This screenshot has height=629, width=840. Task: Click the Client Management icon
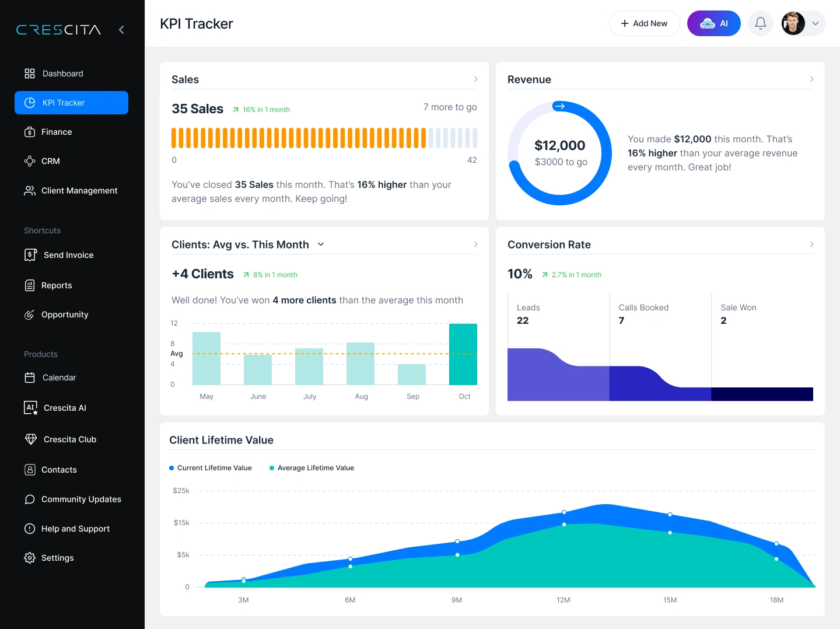[30, 190]
